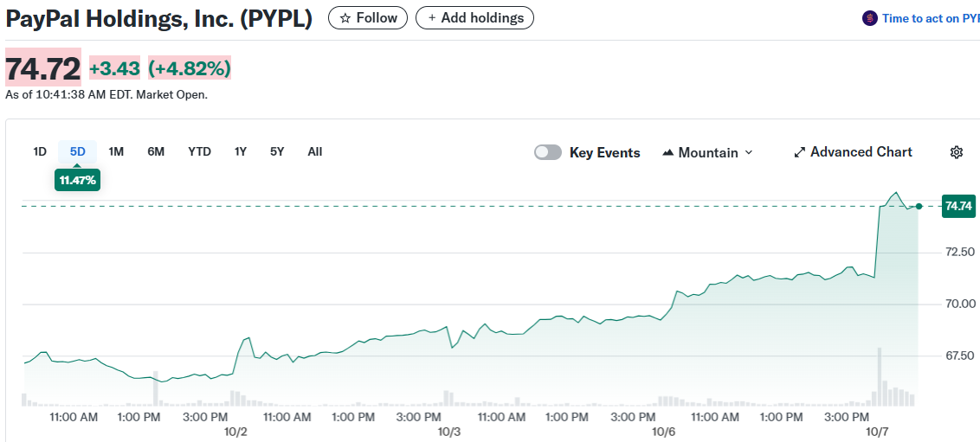Click the purple promo icon at top right
The height and width of the screenshot is (442, 980).
pyautogui.click(x=869, y=18)
